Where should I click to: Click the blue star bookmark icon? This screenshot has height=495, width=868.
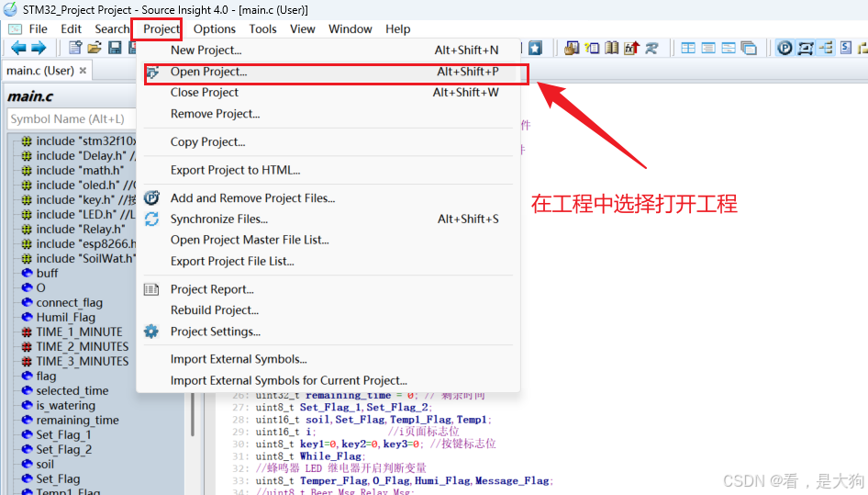pos(535,49)
